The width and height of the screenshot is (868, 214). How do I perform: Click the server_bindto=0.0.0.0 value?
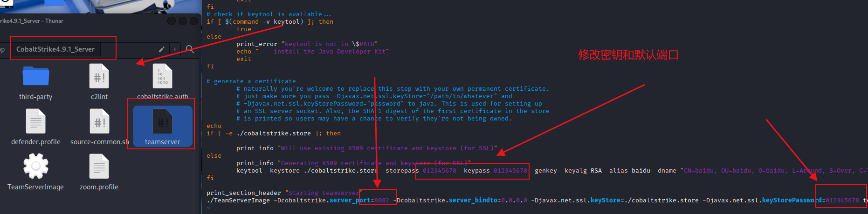488,201
